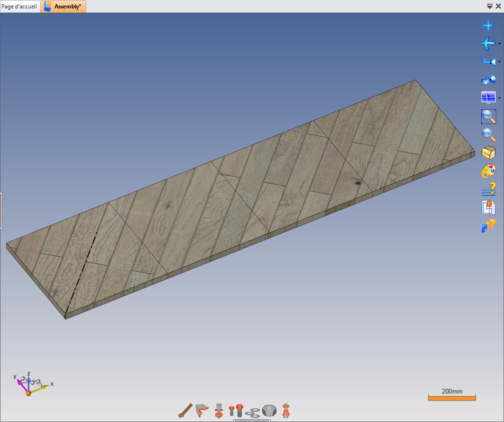Select the angle bracket profile icon
This screenshot has width=504, height=422.
point(202,411)
